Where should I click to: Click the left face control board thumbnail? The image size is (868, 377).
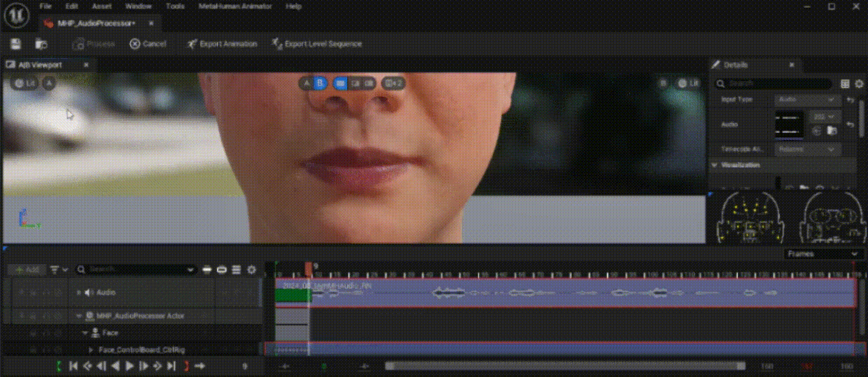[751, 217]
